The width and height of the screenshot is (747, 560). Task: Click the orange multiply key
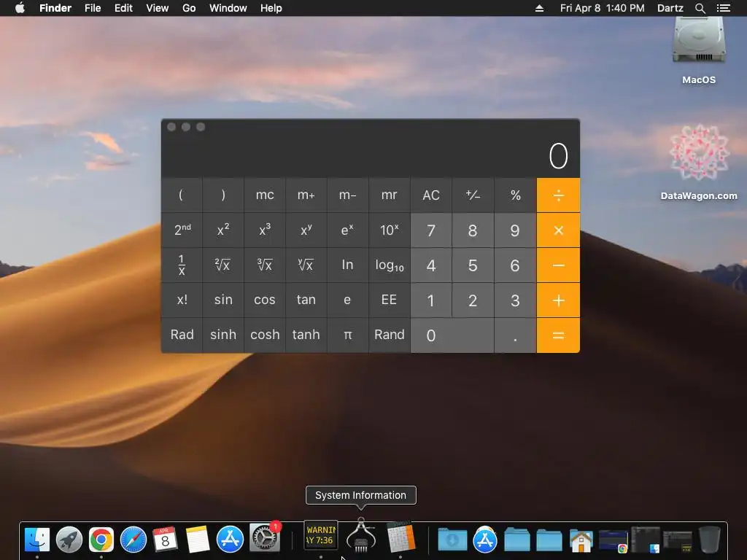coord(558,230)
